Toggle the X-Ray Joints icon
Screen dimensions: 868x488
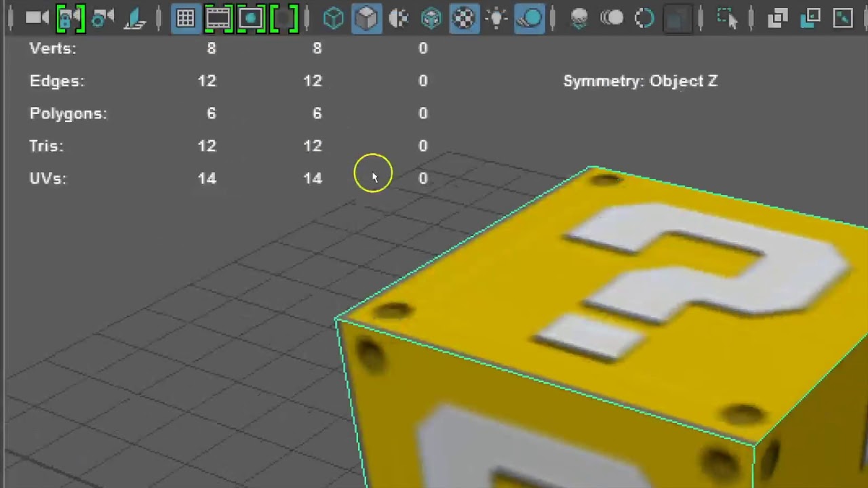843,18
